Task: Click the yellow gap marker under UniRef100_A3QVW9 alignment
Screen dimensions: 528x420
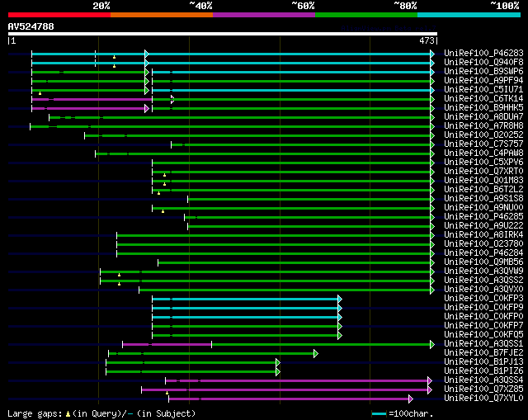Action: 119,275
